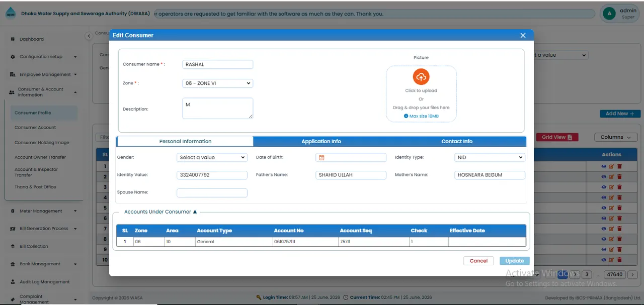Screen dimensions: 644x305
Task: Click the Description text area
Action: click(217, 109)
